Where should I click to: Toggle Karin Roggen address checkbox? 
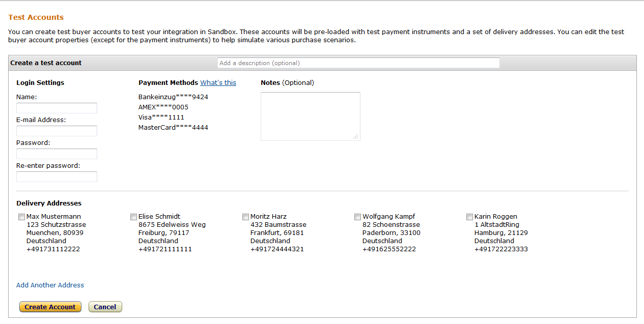click(469, 217)
